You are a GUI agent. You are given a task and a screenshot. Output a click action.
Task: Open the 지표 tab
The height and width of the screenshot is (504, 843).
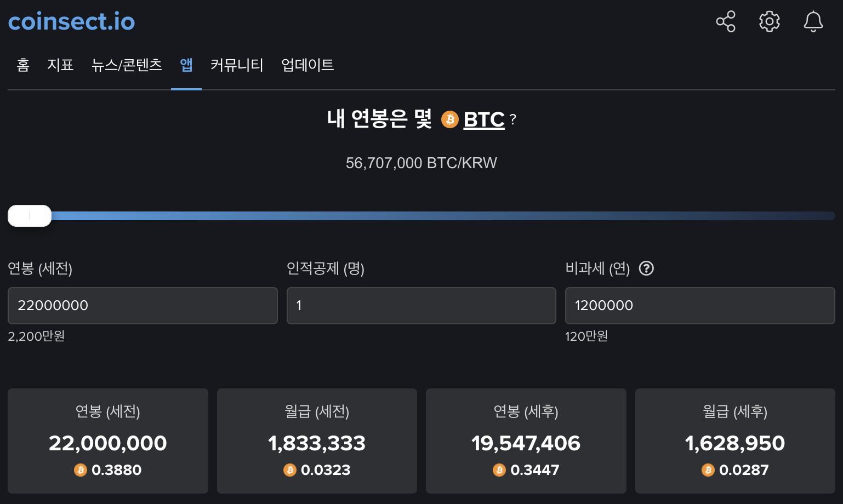click(x=60, y=65)
